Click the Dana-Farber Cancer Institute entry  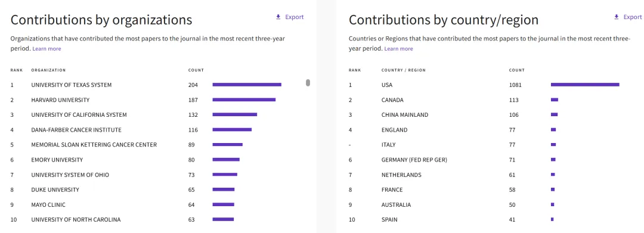click(76, 130)
